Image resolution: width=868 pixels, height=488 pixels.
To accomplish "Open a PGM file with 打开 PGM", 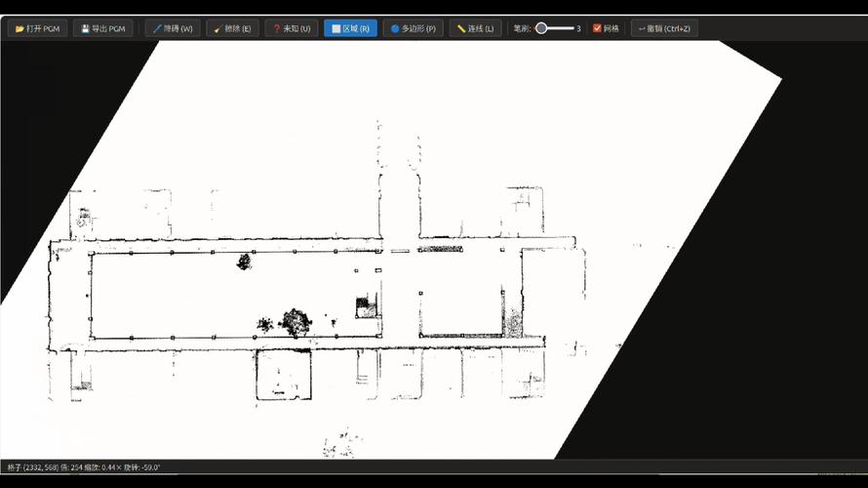I will pyautogui.click(x=38, y=28).
